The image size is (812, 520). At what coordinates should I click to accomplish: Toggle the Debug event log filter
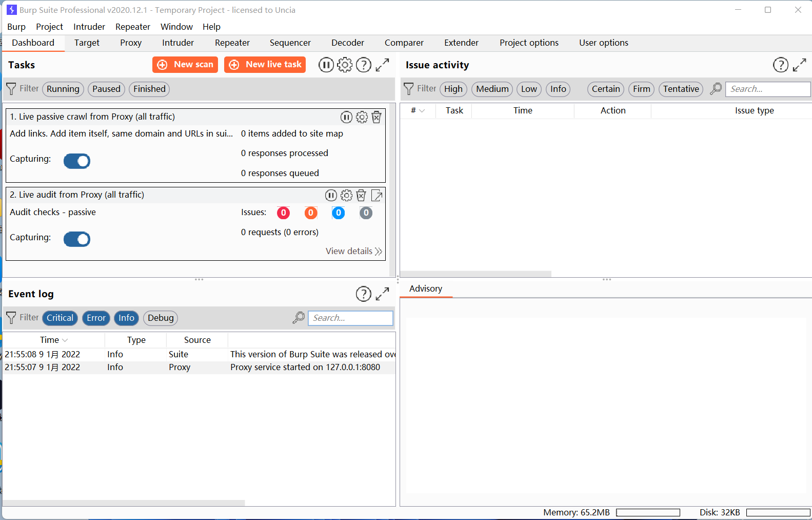[x=161, y=318]
